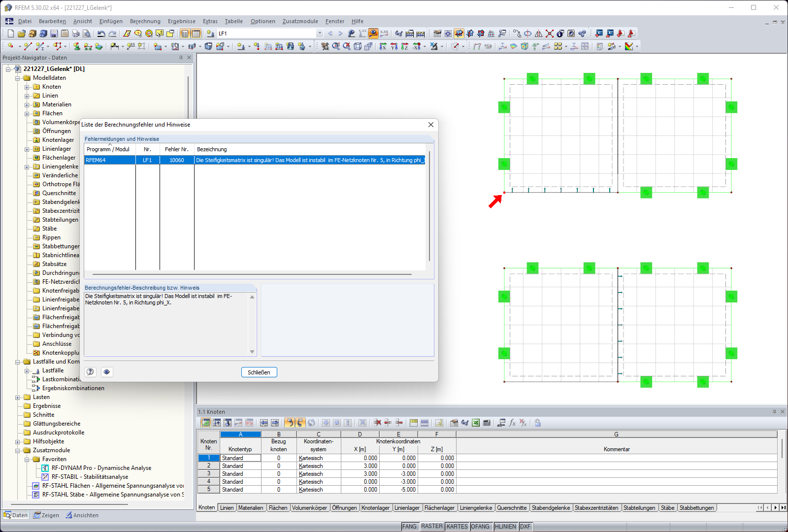The width and height of the screenshot is (788, 532).
Task: Click the formula fx icon in table toolbar
Action: point(512,423)
